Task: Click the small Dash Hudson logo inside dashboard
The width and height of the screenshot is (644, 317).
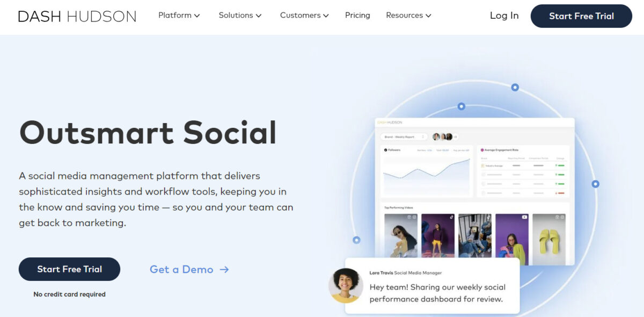Action: point(390,123)
